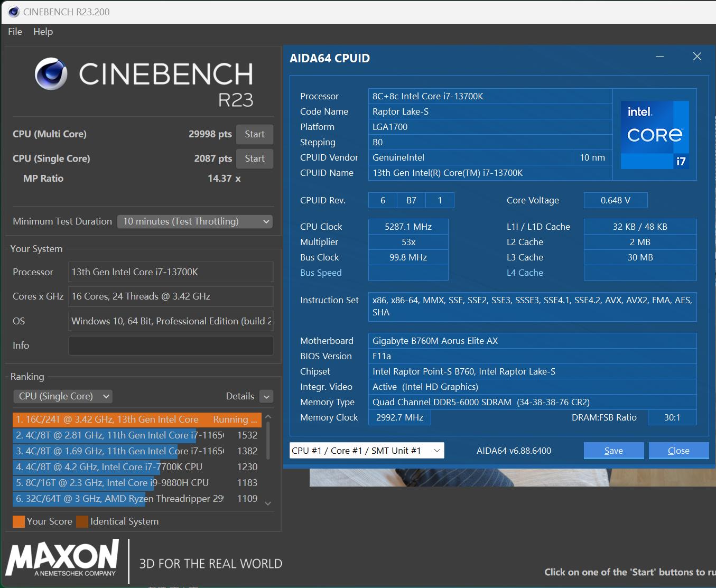Start the CPU Single Core test

pyautogui.click(x=254, y=158)
